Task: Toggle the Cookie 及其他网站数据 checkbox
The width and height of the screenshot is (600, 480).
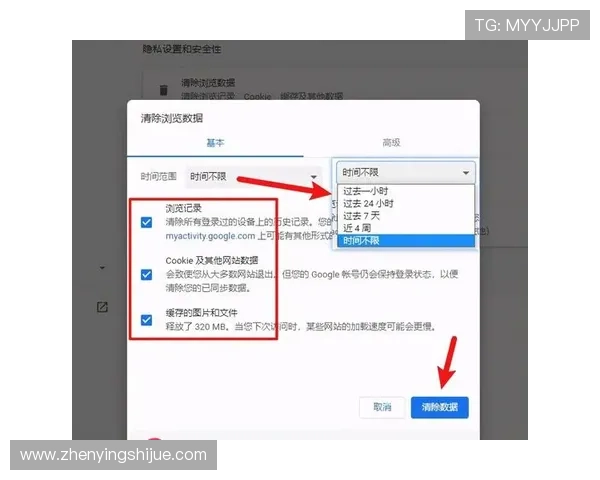Action: tap(146, 274)
